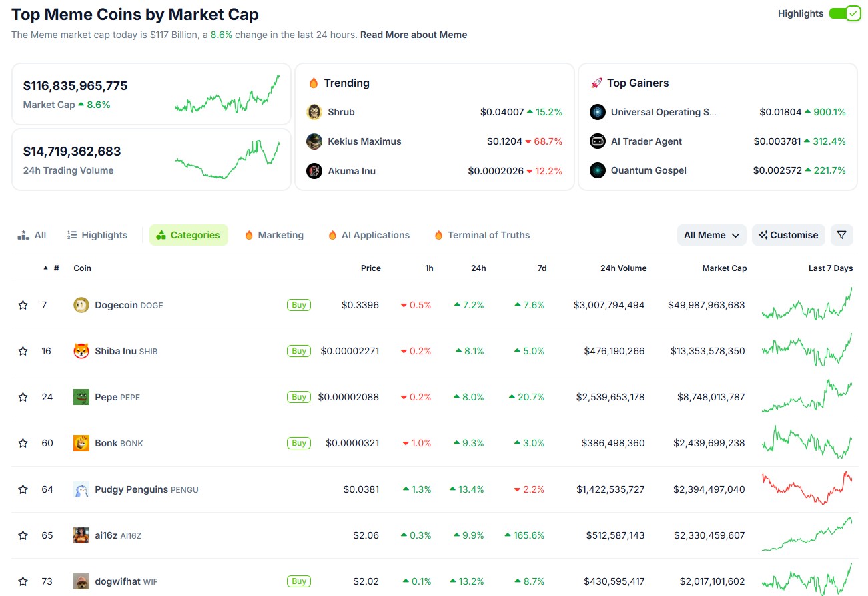868x596 pixels.
Task: Open Shrub in the Trending list
Action: click(x=341, y=112)
